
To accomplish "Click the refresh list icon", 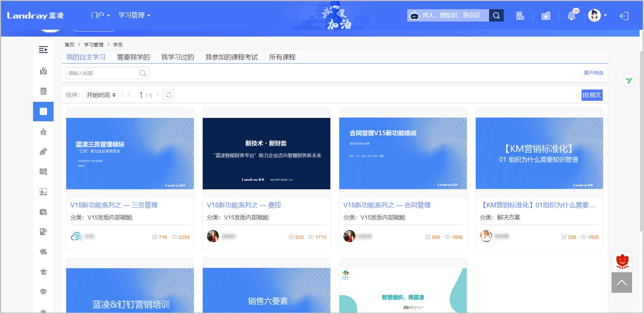I will click(x=169, y=95).
